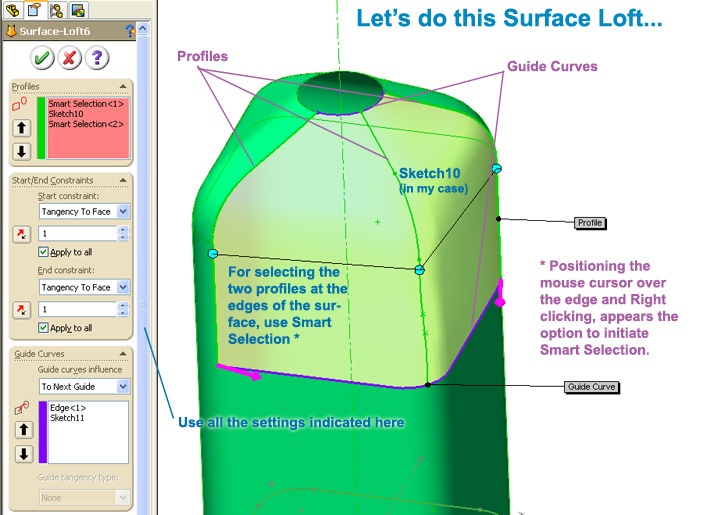
Task: Open help with purple question mark button
Action: tap(97, 58)
